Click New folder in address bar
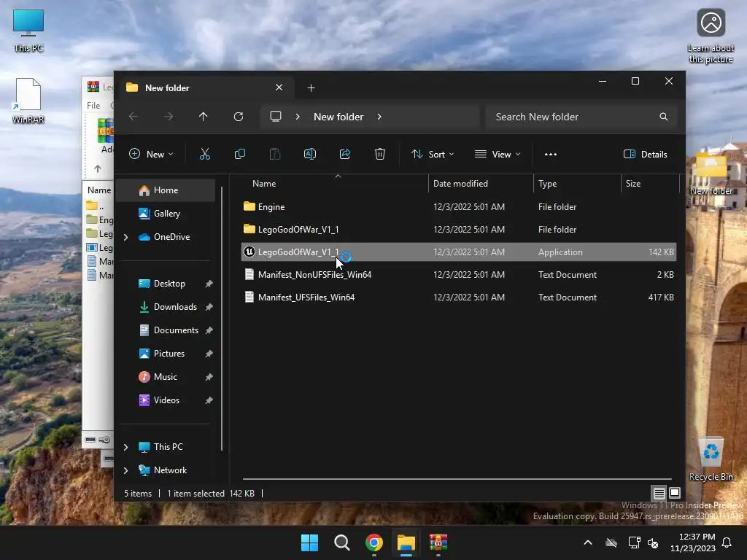 (x=338, y=117)
